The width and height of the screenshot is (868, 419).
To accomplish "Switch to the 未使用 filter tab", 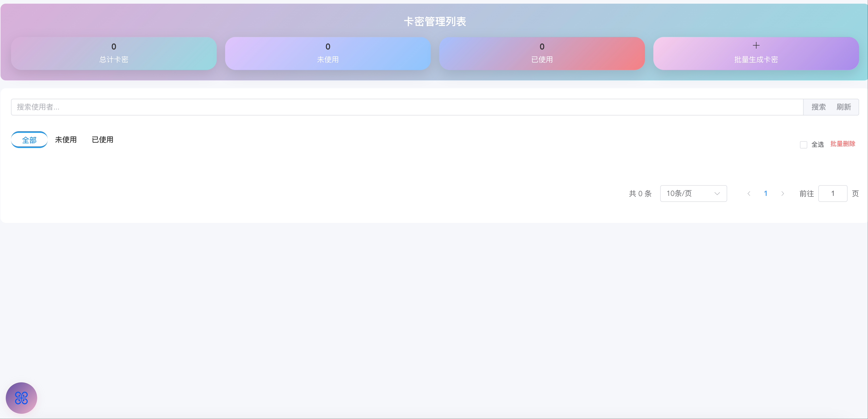I will point(66,140).
